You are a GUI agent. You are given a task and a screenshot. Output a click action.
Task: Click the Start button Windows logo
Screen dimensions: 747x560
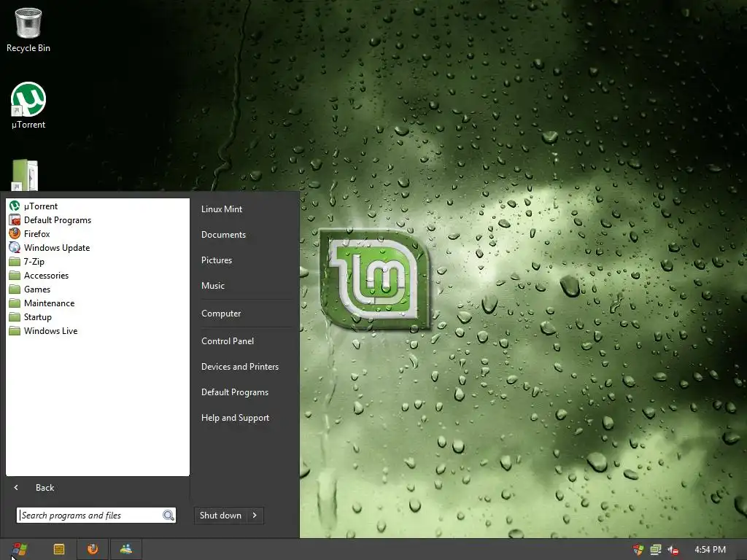click(x=20, y=549)
